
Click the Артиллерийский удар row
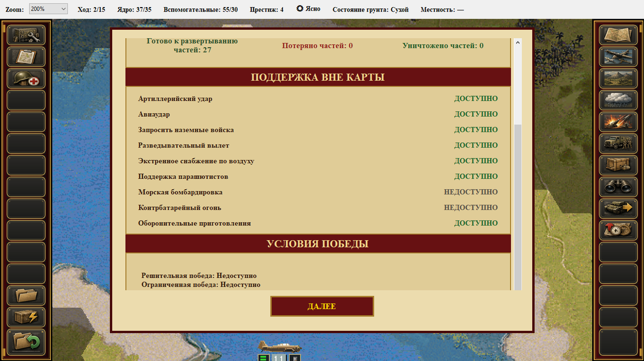[318, 99]
